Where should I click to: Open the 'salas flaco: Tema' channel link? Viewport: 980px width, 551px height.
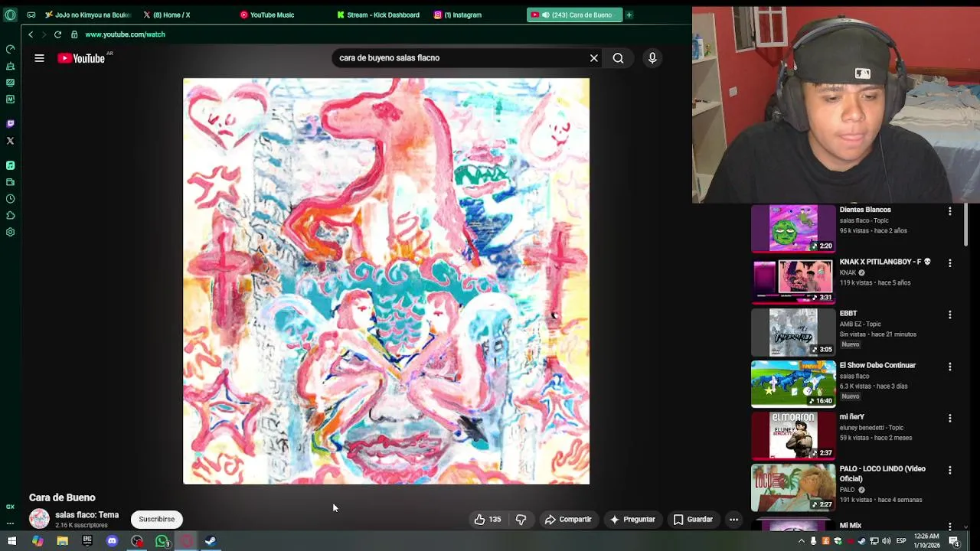87,515
